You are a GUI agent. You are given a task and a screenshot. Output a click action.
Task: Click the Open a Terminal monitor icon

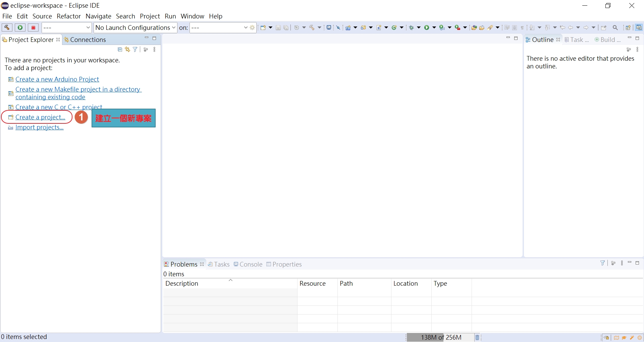pyautogui.click(x=329, y=27)
